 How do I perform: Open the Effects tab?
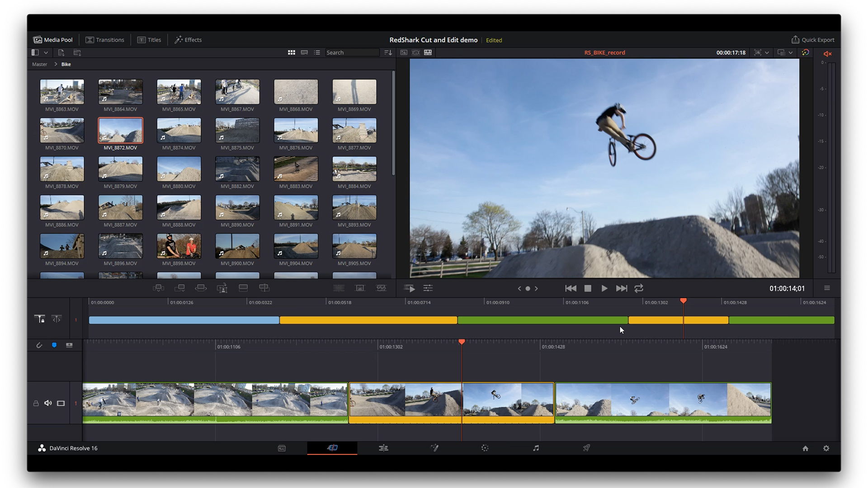point(188,40)
